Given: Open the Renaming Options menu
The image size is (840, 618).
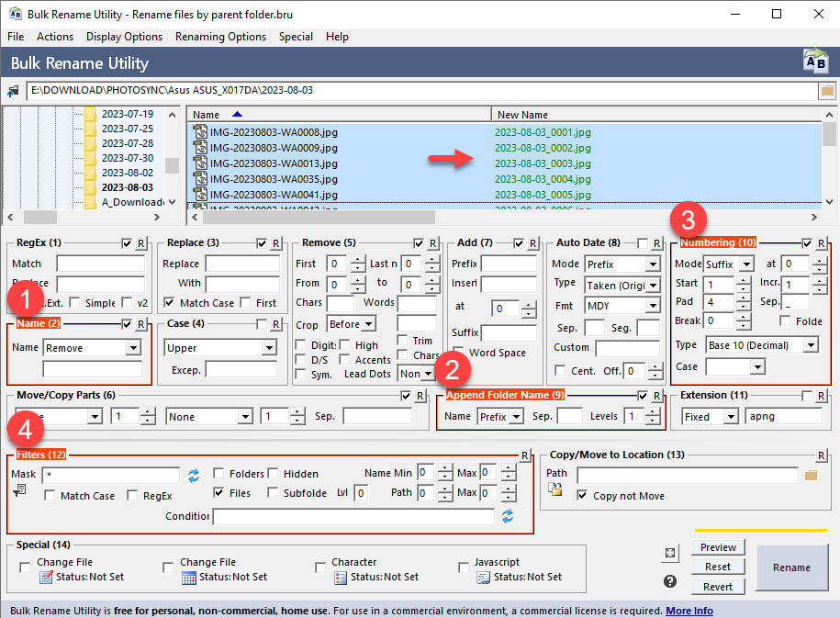Looking at the screenshot, I should [x=220, y=37].
